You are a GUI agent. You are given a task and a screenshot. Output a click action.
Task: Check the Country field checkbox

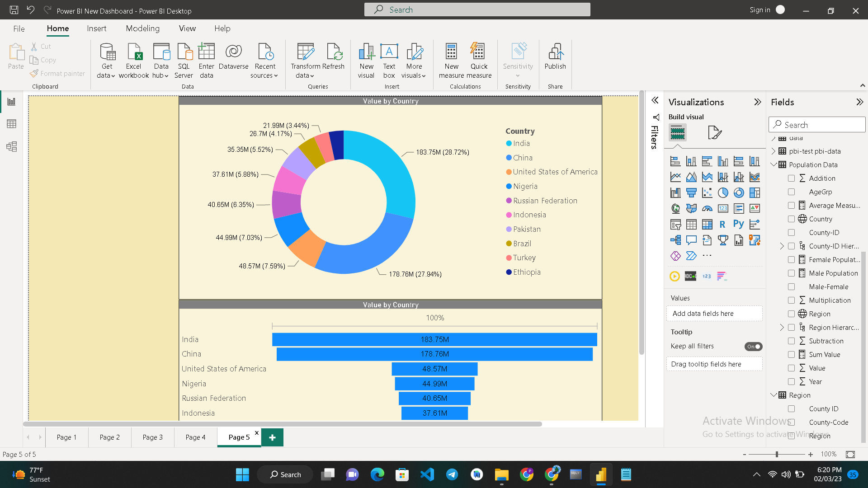(792, 219)
